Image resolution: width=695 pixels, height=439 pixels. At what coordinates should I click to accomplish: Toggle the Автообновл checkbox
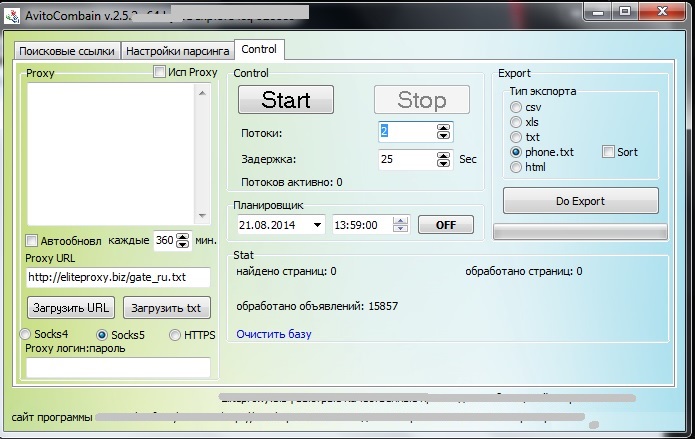[32, 241]
